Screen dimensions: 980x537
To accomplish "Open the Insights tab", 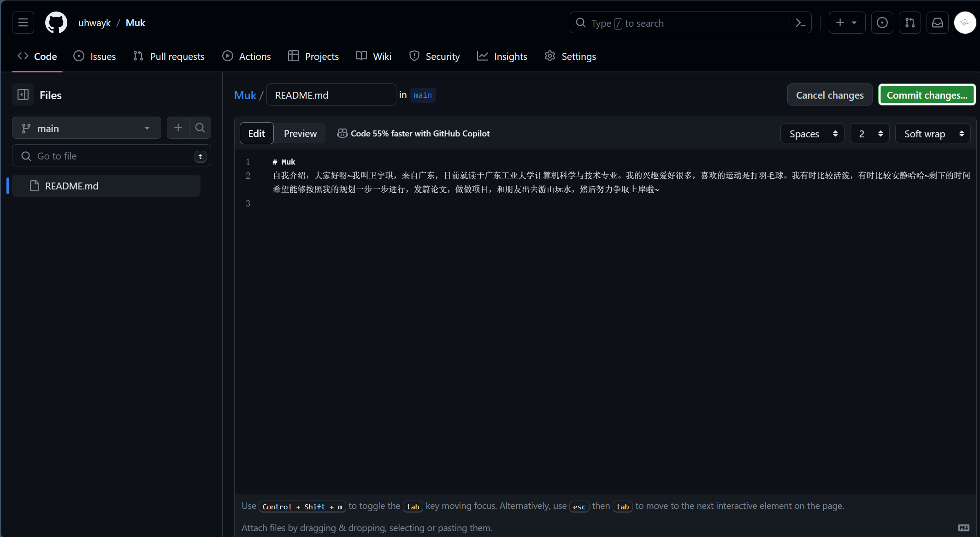I will click(x=502, y=56).
